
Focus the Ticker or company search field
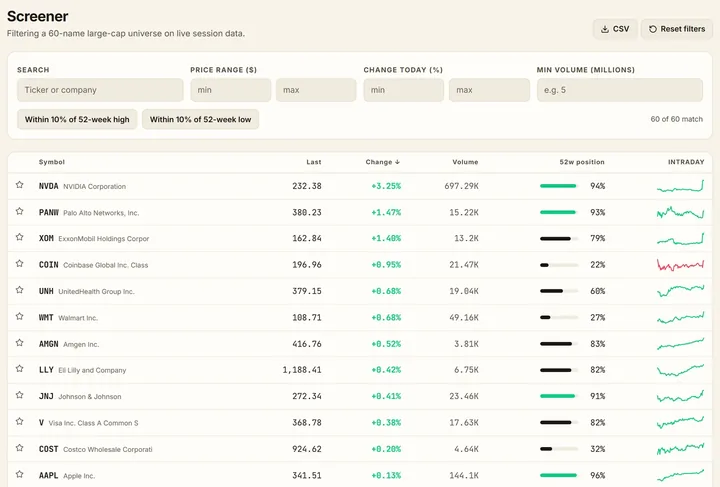click(100, 90)
